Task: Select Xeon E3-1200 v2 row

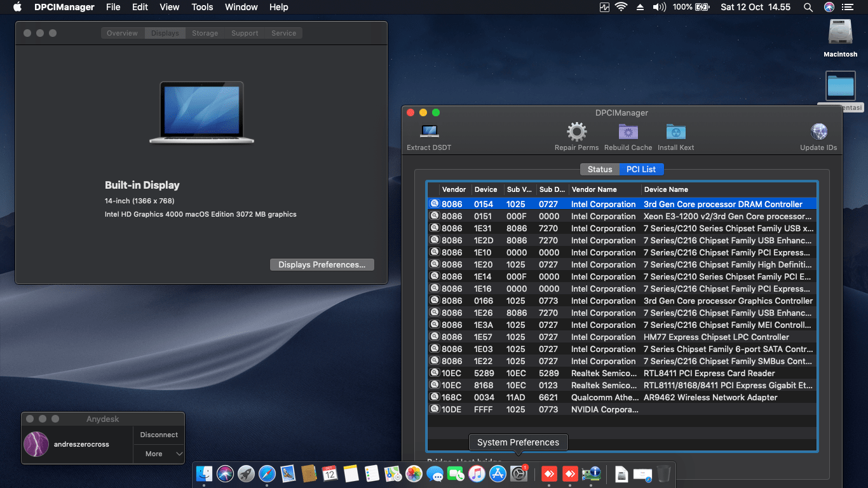Action: tap(622, 216)
